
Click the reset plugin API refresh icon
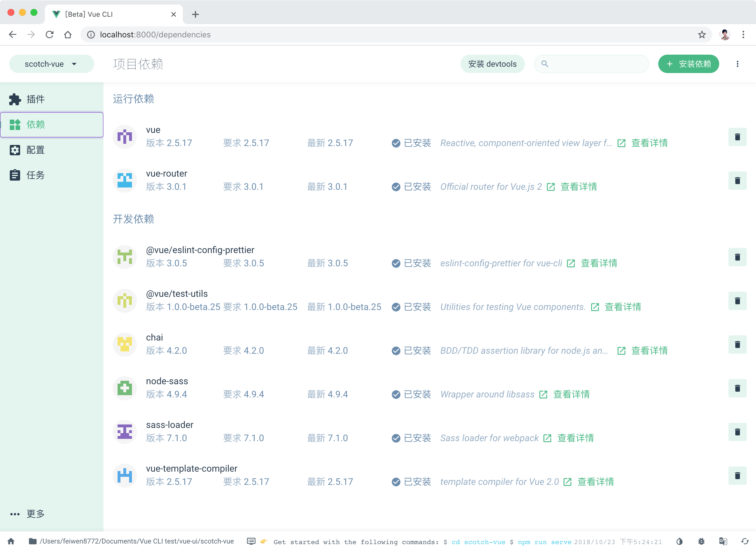point(745,541)
